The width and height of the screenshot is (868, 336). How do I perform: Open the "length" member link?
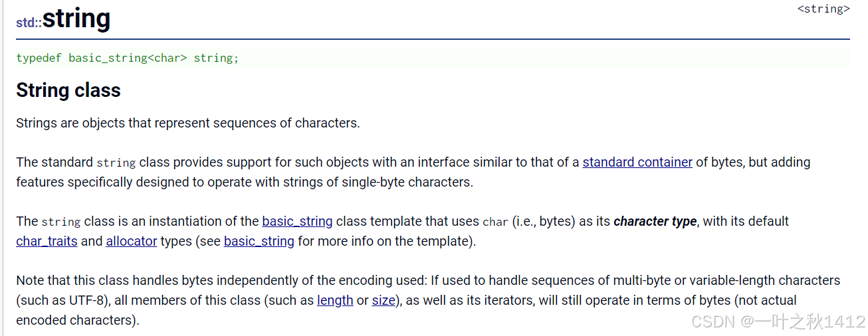coord(335,300)
